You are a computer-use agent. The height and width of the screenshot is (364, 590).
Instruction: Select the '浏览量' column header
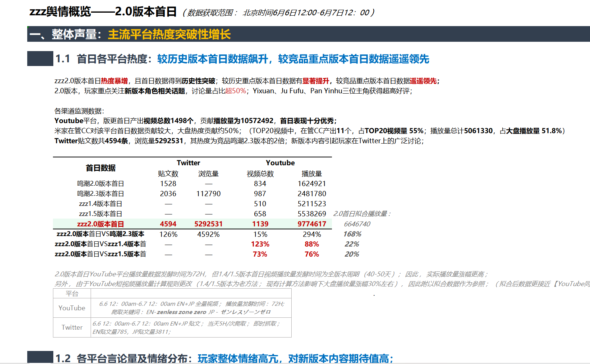[208, 174]
